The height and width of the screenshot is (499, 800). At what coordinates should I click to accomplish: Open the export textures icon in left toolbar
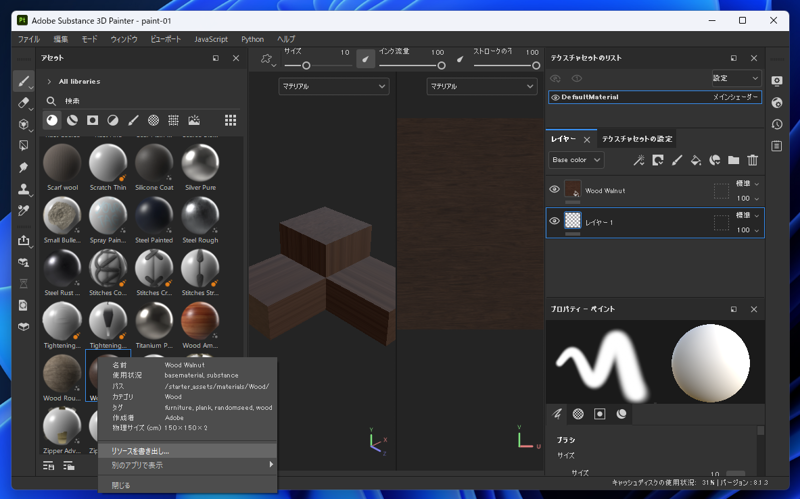pos(23,240)
